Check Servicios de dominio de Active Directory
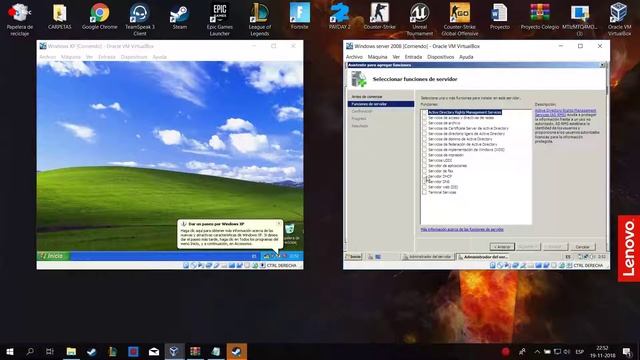Screen dimensions: 640x360 click(424, 139)
